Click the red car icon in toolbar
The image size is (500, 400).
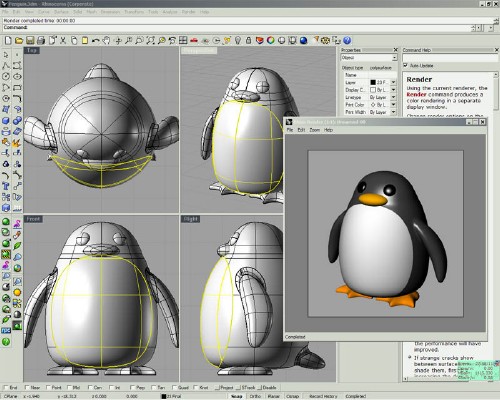coord(194,41)
